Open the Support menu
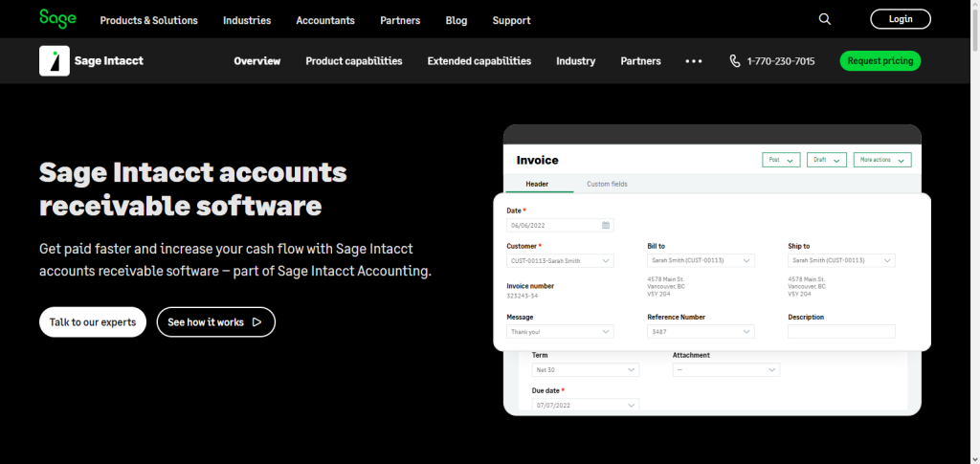The width and height of the screenshot is (980, 464). (x=511, y=20)
